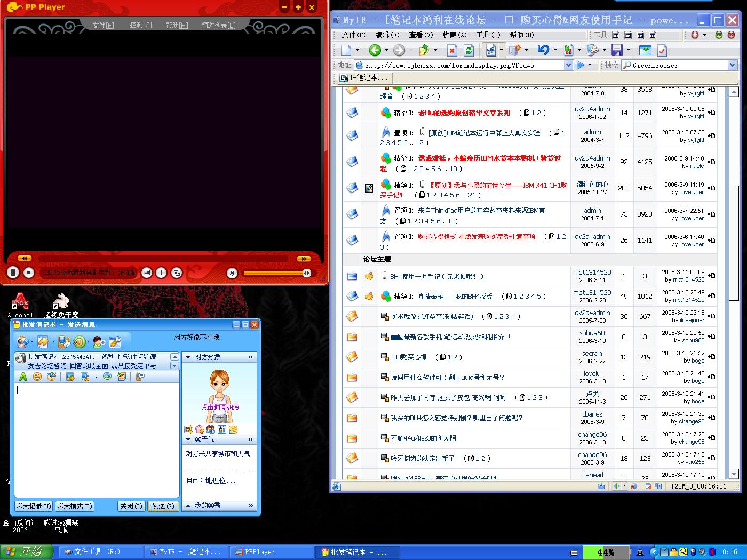
Task: Open the 收藏(A) favorites menu in MyIE
Action: click(454, 35)
